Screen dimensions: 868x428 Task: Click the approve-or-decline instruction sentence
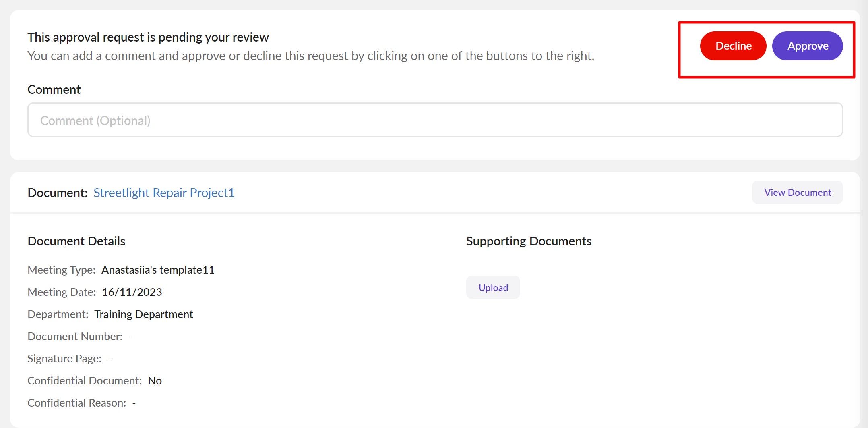pyautogui.click(x=310, y=56)
